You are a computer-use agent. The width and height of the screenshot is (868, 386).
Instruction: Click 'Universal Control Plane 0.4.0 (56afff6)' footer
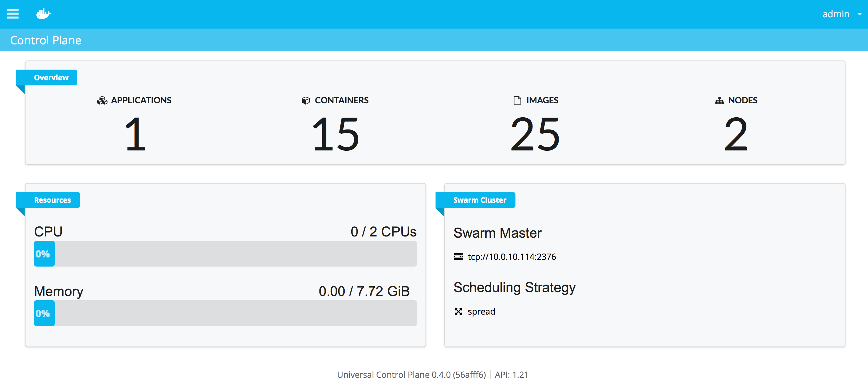412,374
